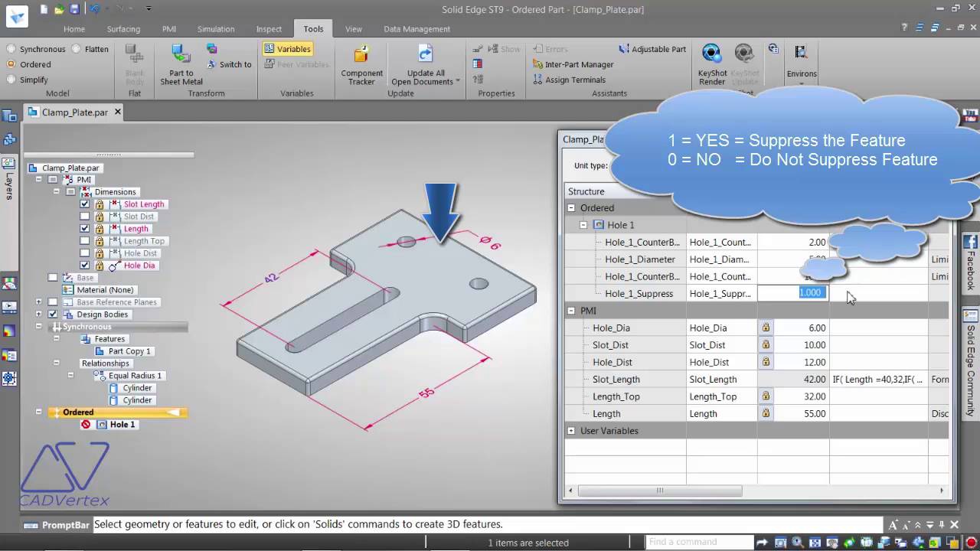The width and height of the screenshot is (980, 551).
Task: Select the Simplify radio button
Action: 11,80
